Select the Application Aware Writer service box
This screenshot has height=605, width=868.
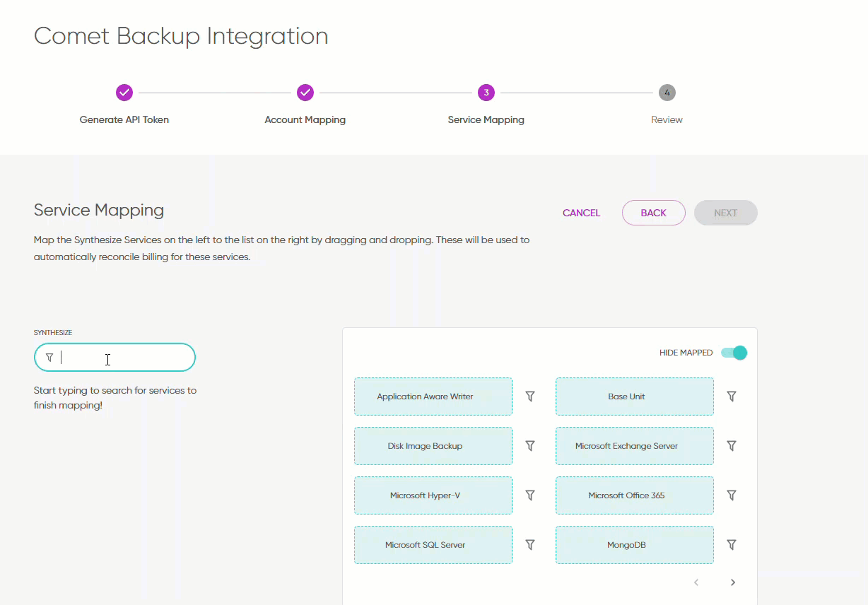click(x=433, y=397)
